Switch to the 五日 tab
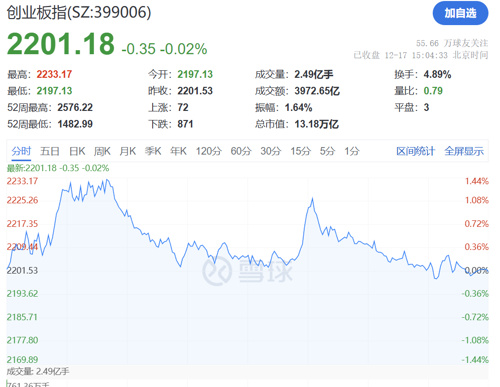The height and width of the screenshot is (387, 500). (x=50, y=151)
